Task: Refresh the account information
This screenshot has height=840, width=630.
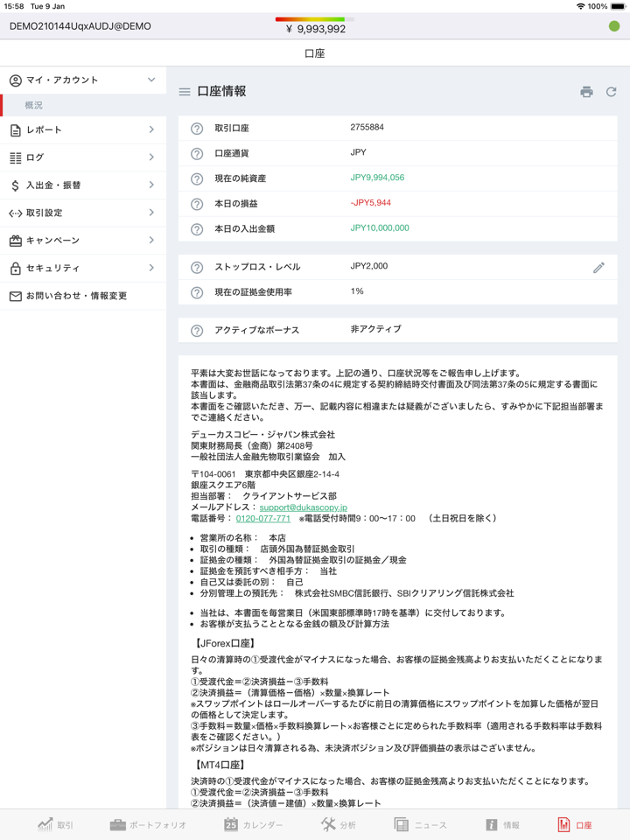Action: [x=611, y=92]
